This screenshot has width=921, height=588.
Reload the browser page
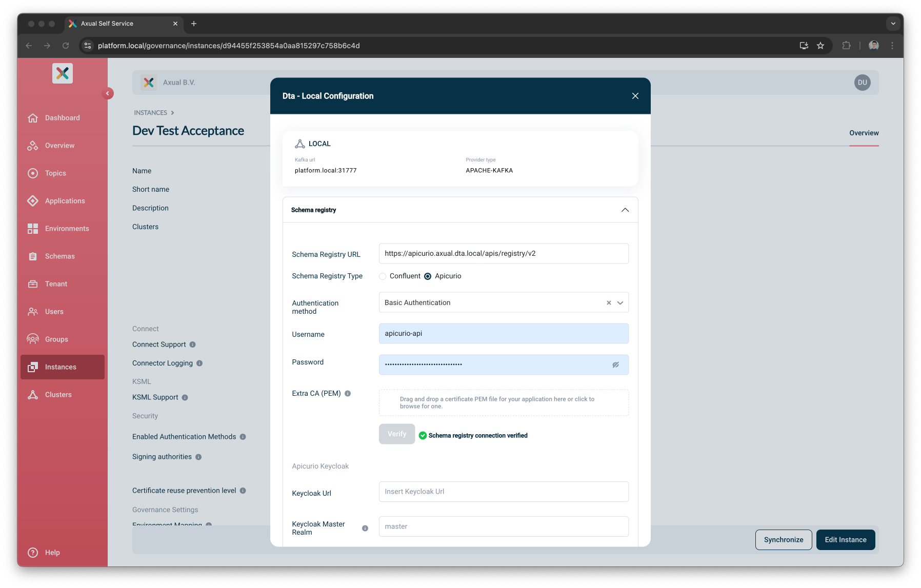(66, 46)
